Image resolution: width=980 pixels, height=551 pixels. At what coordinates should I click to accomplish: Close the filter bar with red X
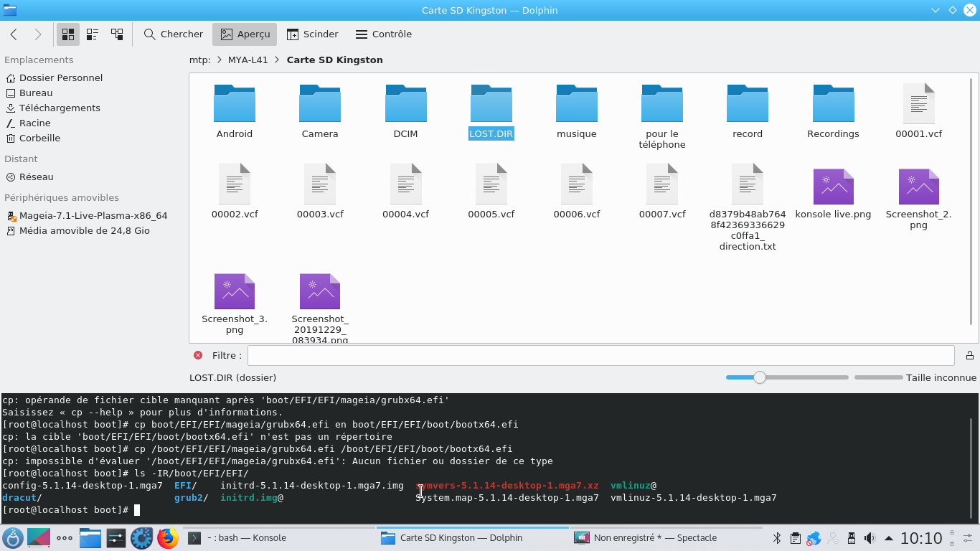click(x=198, y=355)
